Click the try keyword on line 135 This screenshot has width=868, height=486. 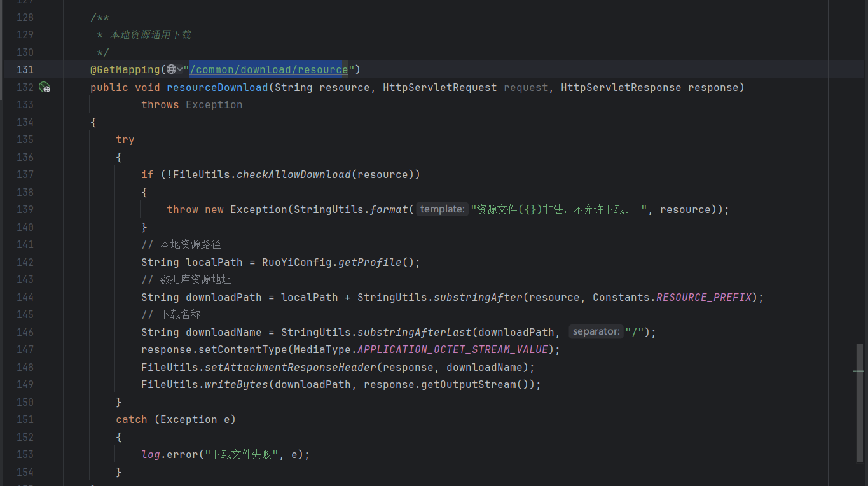[125, 139]
